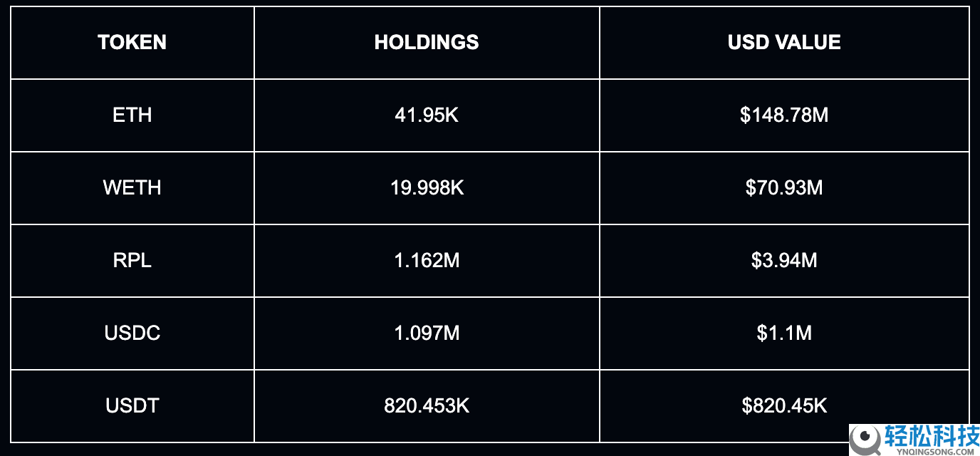Image resolution: width=980 pixels, height=456 pixels.
Task: Click the $820.45K USD value
Action: (784, 406)
